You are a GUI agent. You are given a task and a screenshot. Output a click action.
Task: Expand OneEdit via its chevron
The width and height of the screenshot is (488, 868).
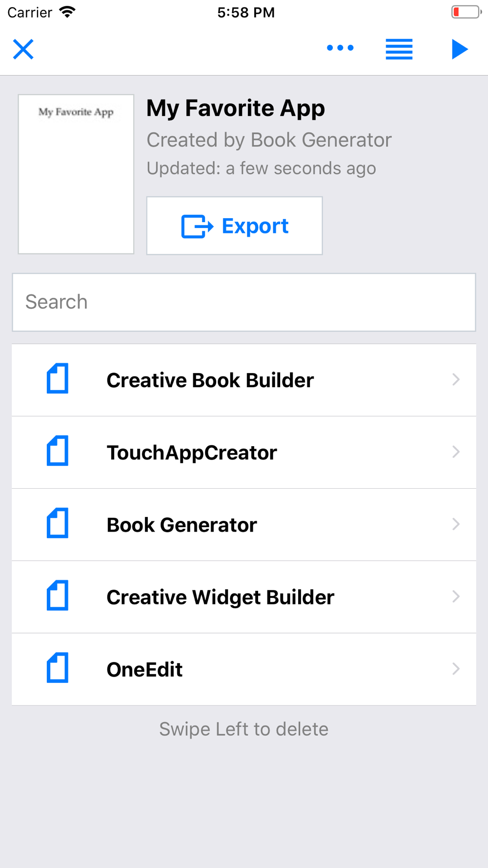(456, 668)
